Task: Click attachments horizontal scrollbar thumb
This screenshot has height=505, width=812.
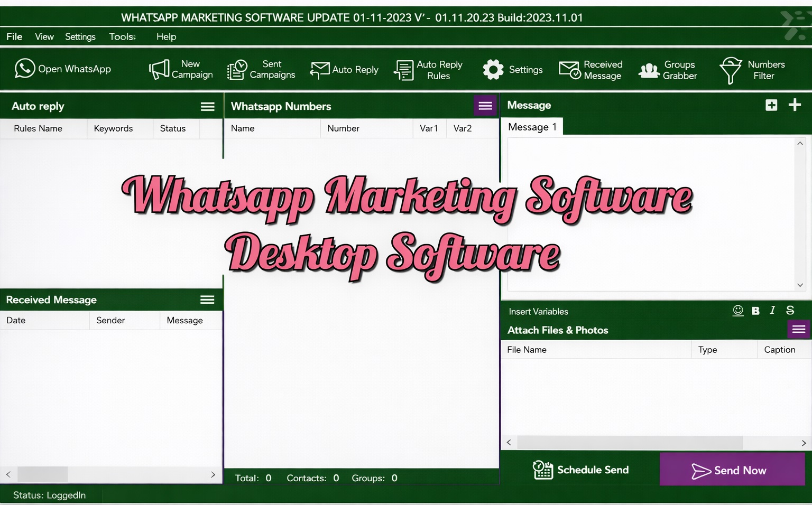Action: (630, 443)
